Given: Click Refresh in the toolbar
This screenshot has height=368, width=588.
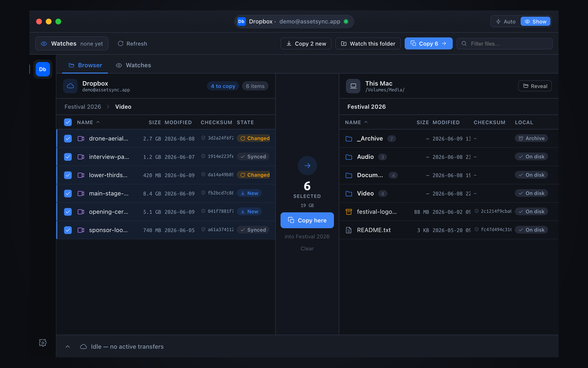Looking at the screenshot, I should click(x=132, y=43).
